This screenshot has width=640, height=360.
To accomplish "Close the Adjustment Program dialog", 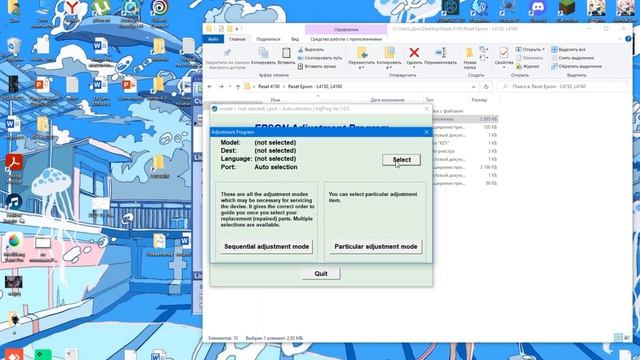I will 427,132.
